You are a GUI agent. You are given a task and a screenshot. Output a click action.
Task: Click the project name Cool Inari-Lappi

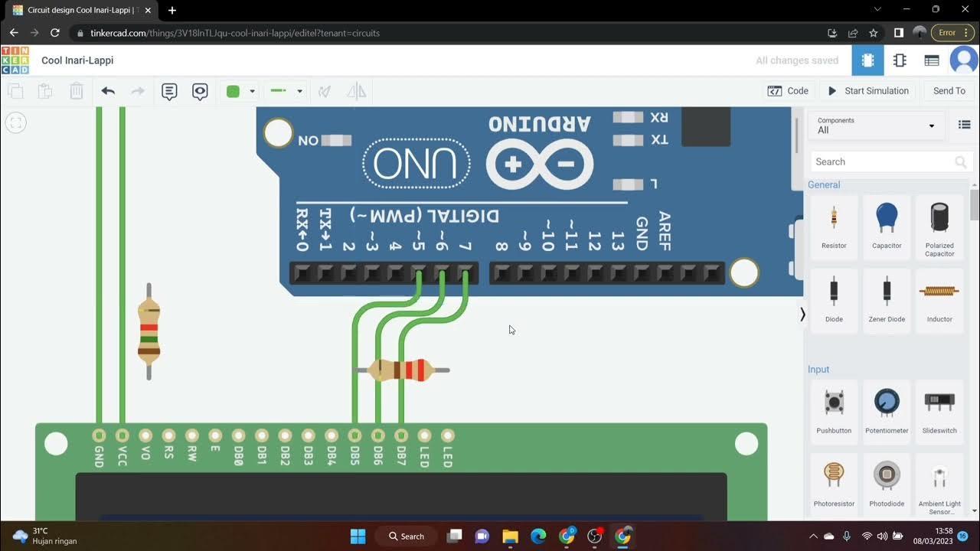coord(77,60)
